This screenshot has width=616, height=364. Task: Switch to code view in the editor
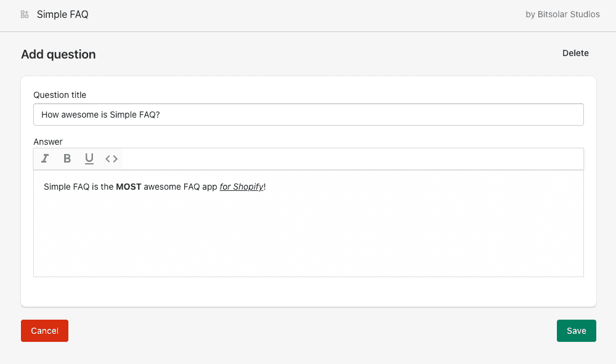[111, 159]
